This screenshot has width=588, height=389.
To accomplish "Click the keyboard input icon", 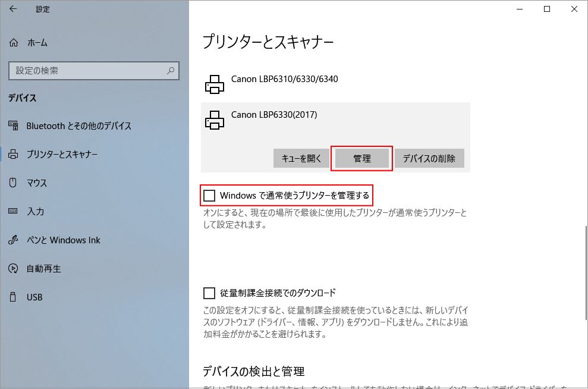I will [x=14, y=212].
